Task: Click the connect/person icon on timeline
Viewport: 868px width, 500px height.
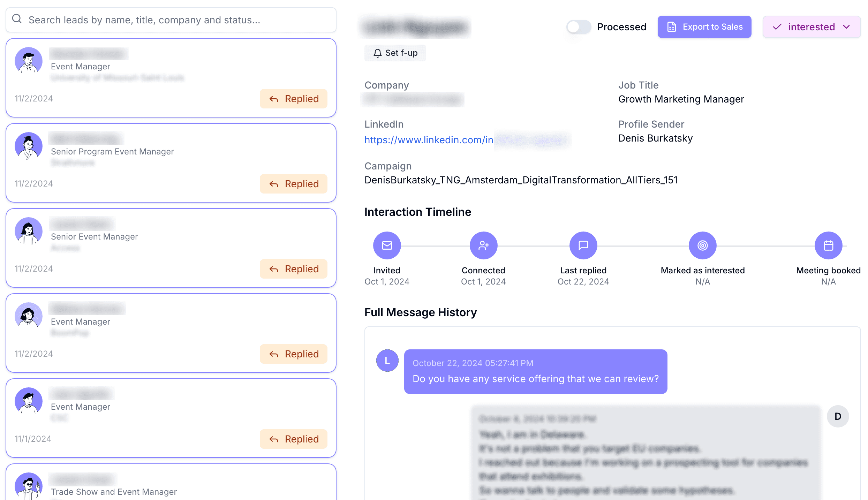Action: pyautogui.click(x=482, y=244)
